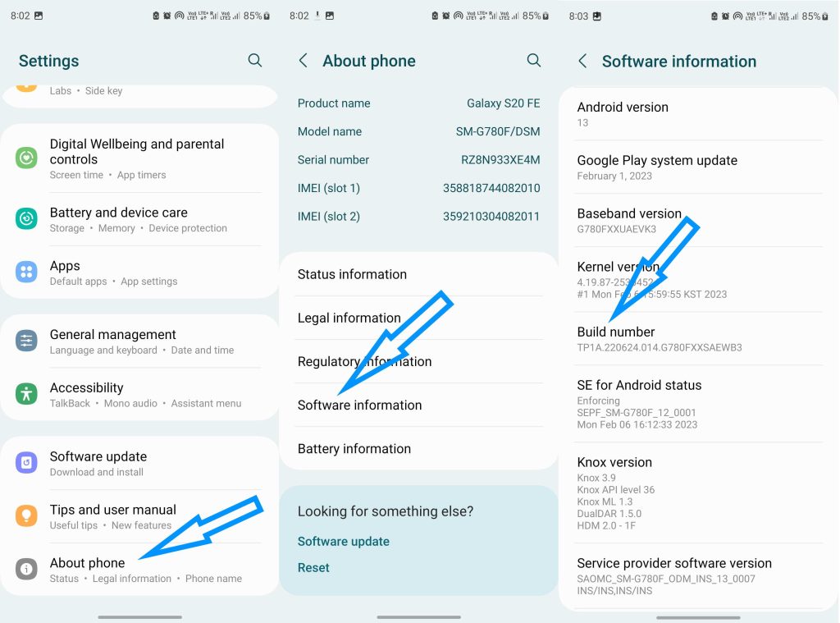840x623 pixels.
Task: Tap the Accessibility person icon
Action: (26, 394)
